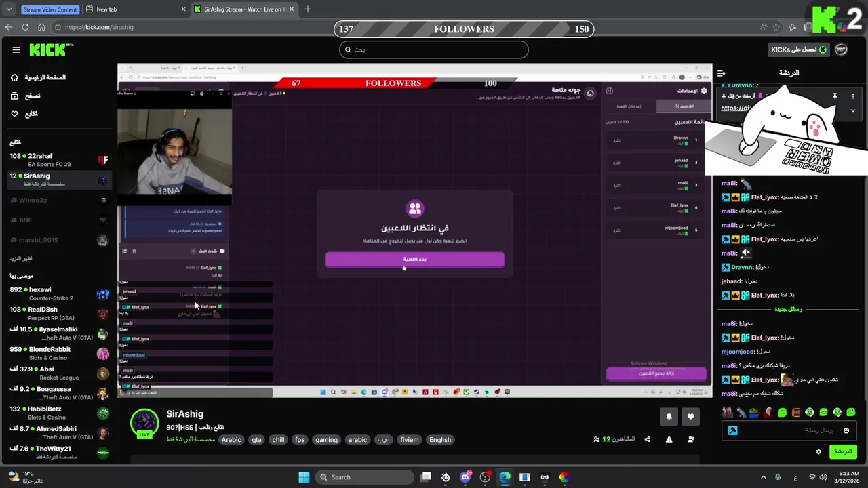Click the English tag
The width and height of the screenshot is (868, 488).
440,439
